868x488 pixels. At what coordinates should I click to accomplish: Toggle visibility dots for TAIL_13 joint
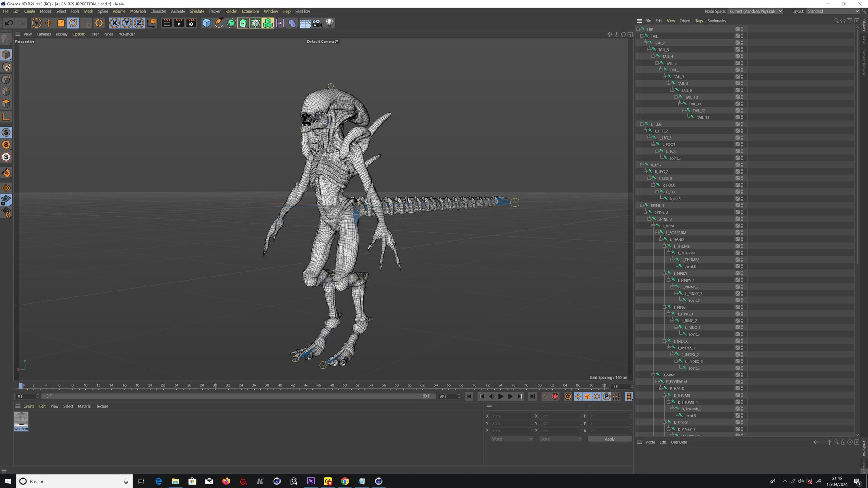(742, 117)
